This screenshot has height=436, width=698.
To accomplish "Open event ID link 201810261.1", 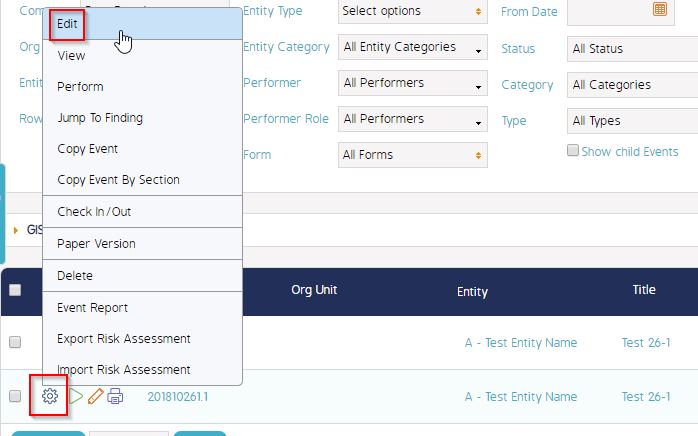I will 178,397.
